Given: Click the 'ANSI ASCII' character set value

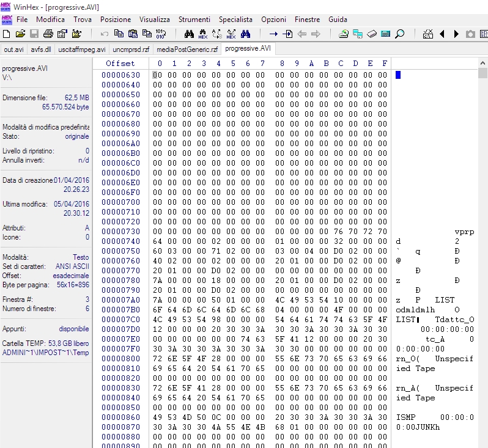Looking at the screenshot, I should coord(72,266).
